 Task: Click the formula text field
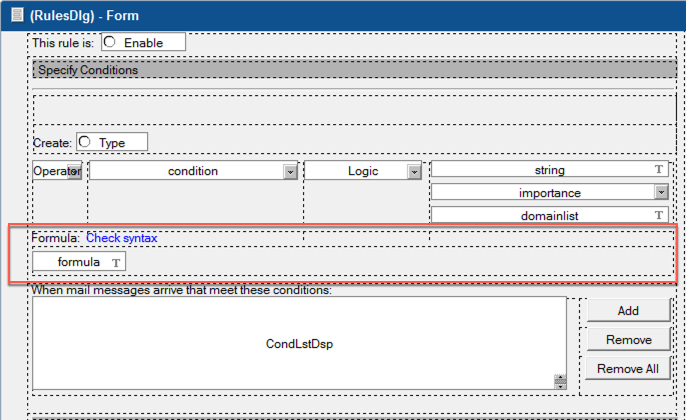click(79, 262)
